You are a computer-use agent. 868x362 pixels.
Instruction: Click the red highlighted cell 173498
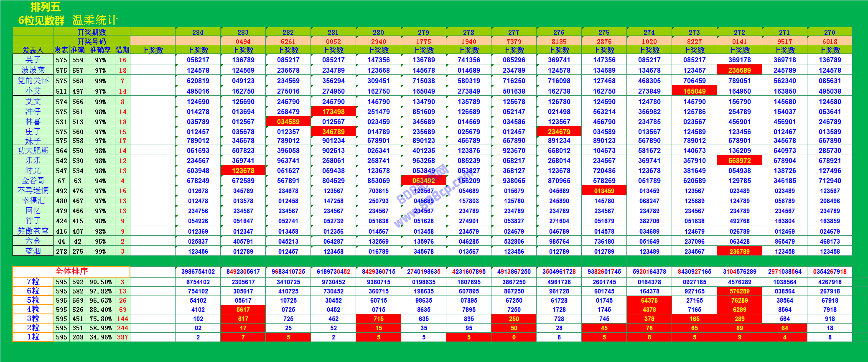[x=333, y=112]
